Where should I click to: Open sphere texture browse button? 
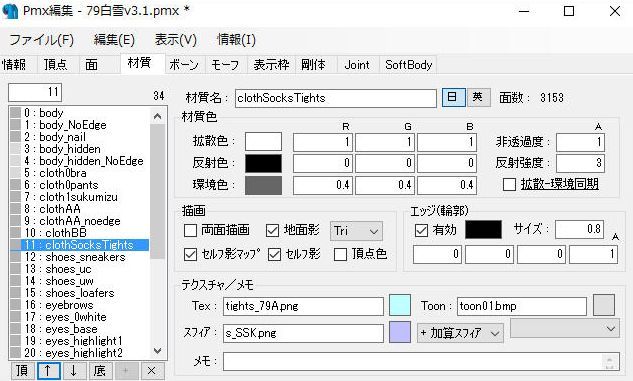(x=400, y=332)
